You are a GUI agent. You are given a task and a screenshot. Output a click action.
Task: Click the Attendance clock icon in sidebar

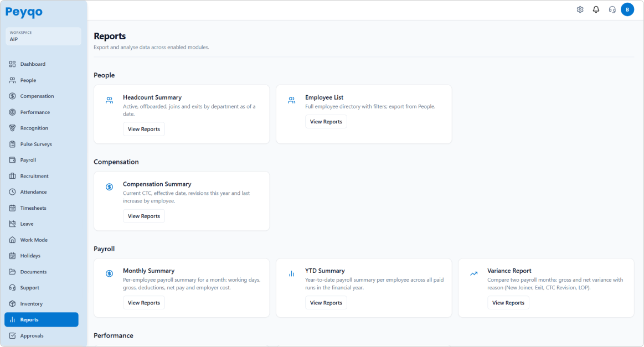tap(12, 192)
